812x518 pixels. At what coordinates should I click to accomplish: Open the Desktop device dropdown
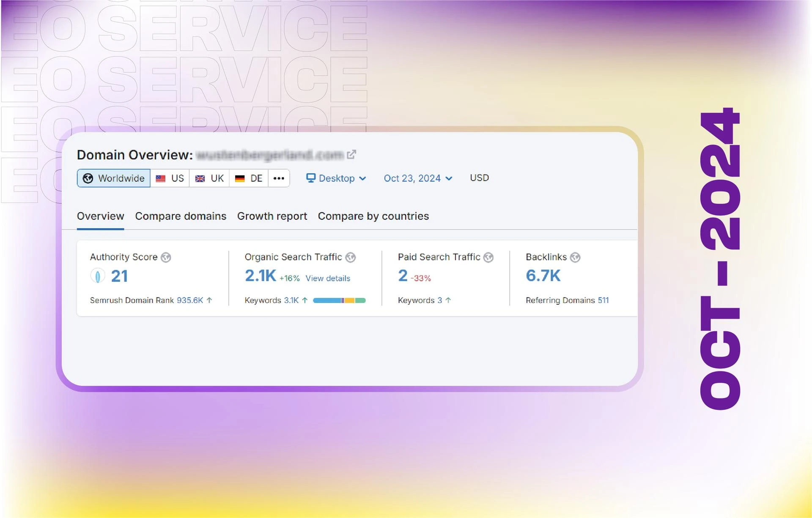pos(336,178)
